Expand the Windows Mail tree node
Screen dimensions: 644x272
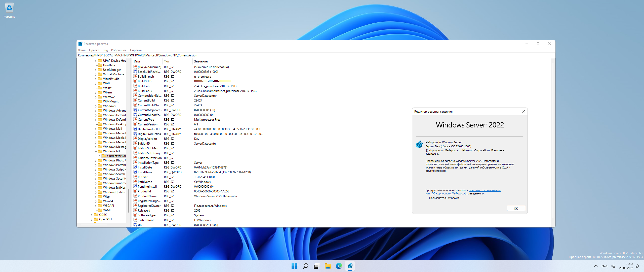[96, 129]
